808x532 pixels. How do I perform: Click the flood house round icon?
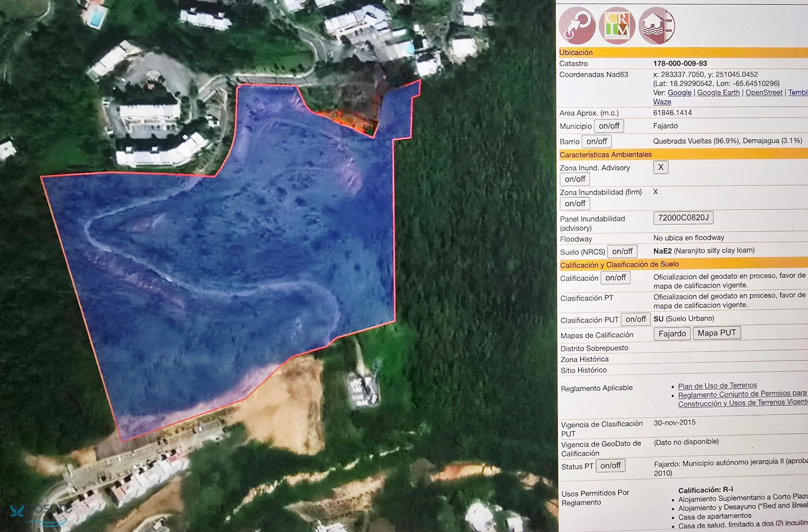coord(656,25)
